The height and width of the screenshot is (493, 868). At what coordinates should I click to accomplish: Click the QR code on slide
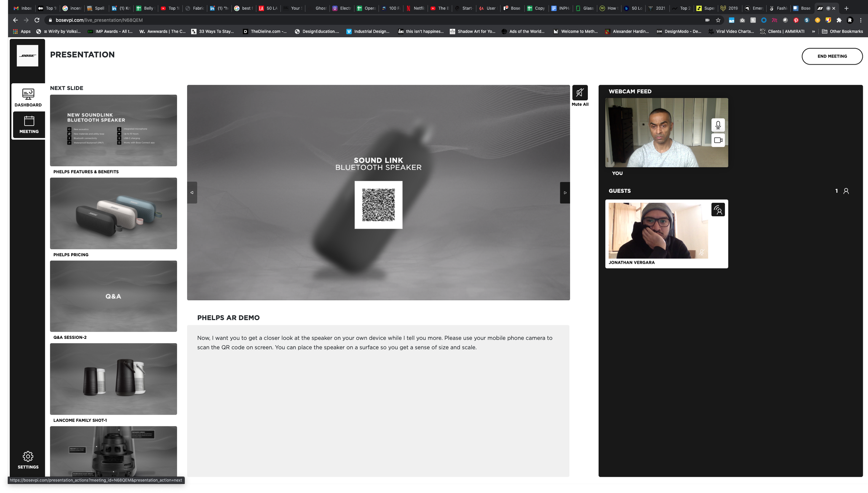(x=378, y=205)
